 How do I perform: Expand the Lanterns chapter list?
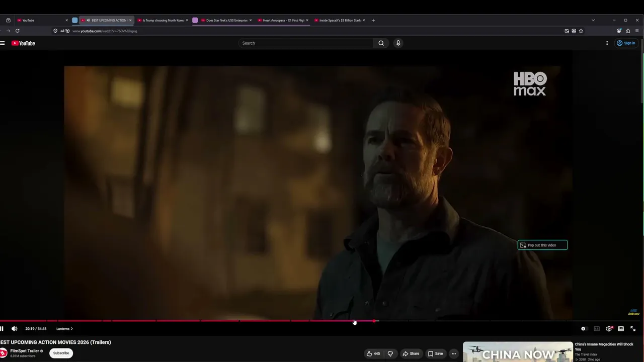point(64,329)
